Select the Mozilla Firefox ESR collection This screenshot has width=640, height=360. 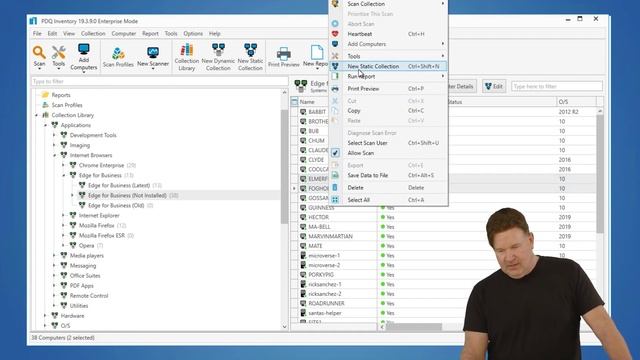click(x=102, y=236)
